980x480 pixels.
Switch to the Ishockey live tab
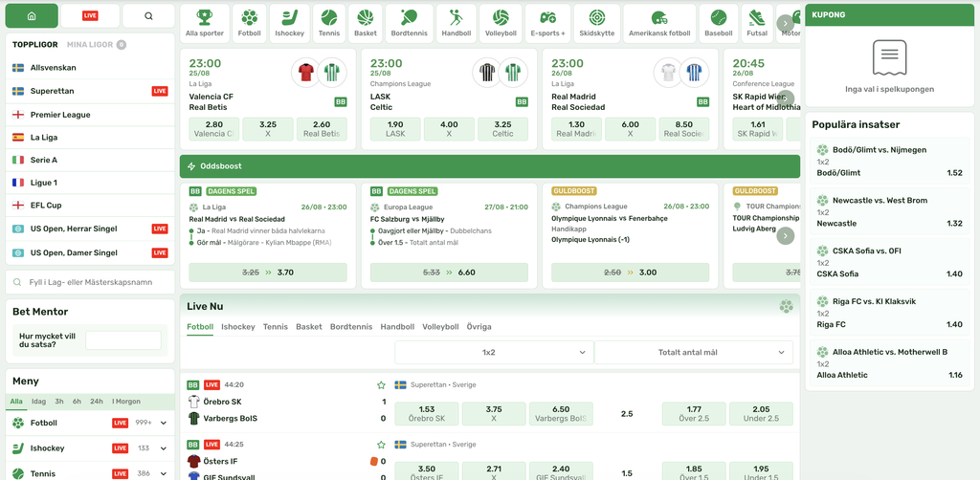pos(238,326)
